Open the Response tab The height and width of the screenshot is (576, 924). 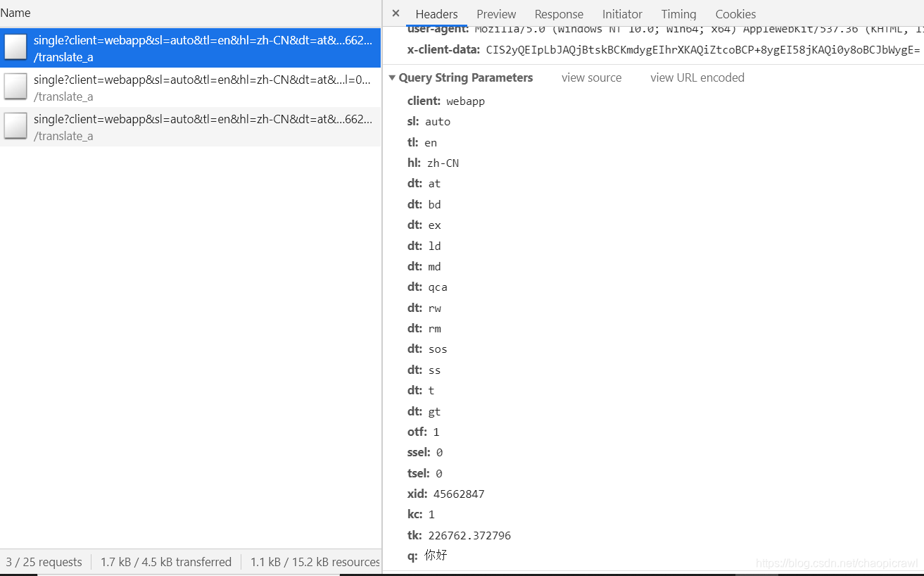click(x=559, y=14)
